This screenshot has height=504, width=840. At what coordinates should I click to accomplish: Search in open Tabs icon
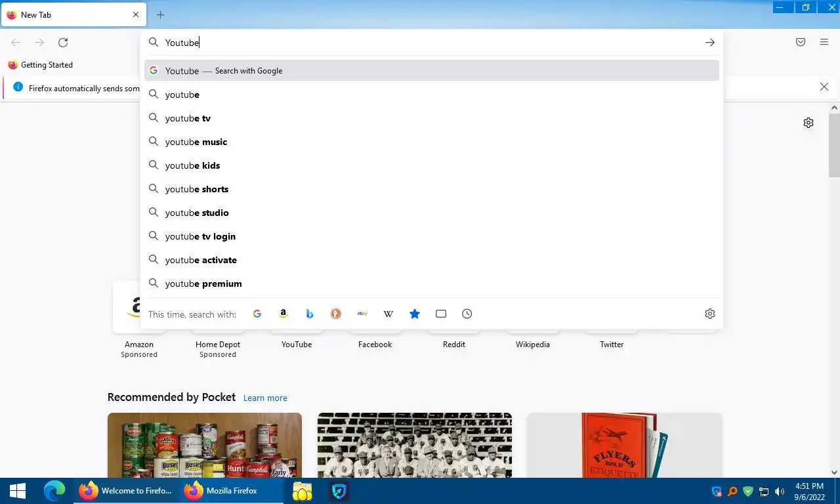tap(441, 314)
